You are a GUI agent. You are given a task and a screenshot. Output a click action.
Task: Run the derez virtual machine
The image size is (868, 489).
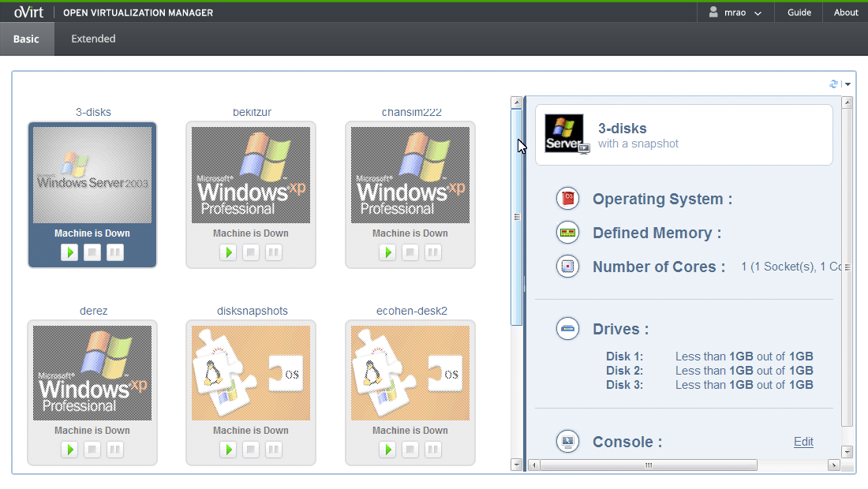click(69, 450)
